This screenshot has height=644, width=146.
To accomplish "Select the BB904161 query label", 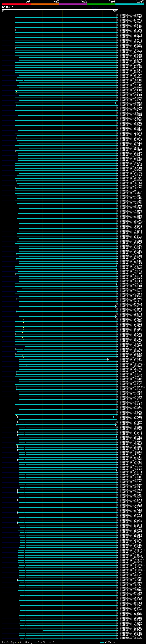I will (8, 7).
